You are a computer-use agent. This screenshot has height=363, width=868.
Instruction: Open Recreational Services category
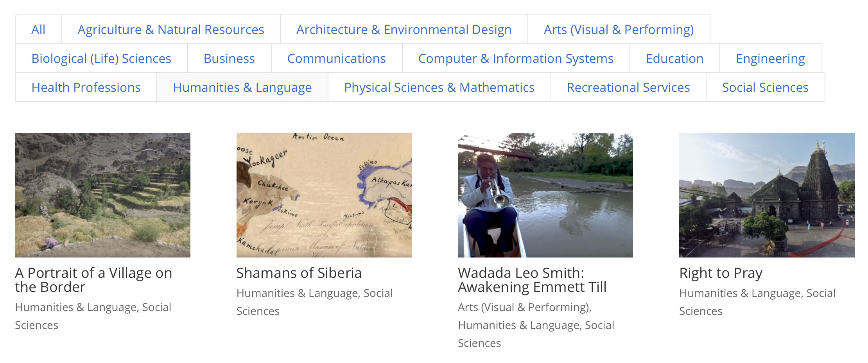point(628,87)
